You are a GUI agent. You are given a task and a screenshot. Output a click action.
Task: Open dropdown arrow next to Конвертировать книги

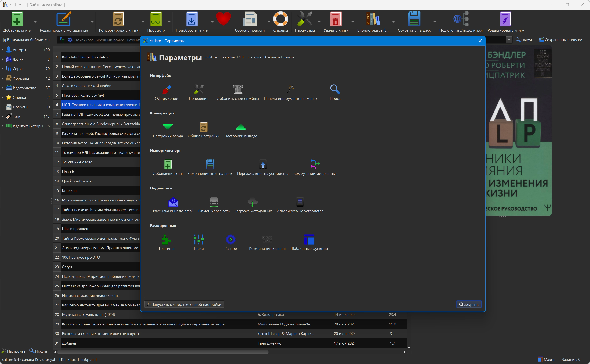click(143, 22)
